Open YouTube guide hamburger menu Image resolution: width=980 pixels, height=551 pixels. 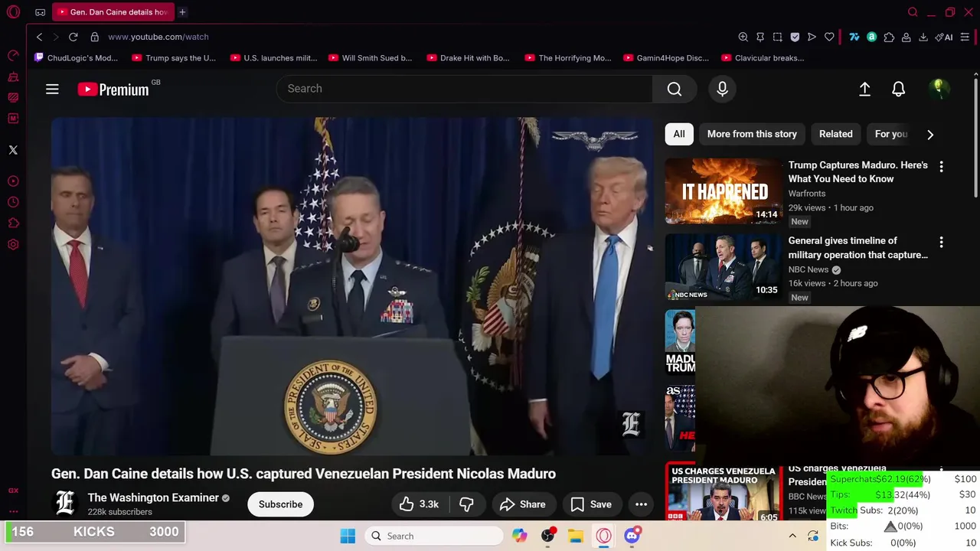pos(52,90)
